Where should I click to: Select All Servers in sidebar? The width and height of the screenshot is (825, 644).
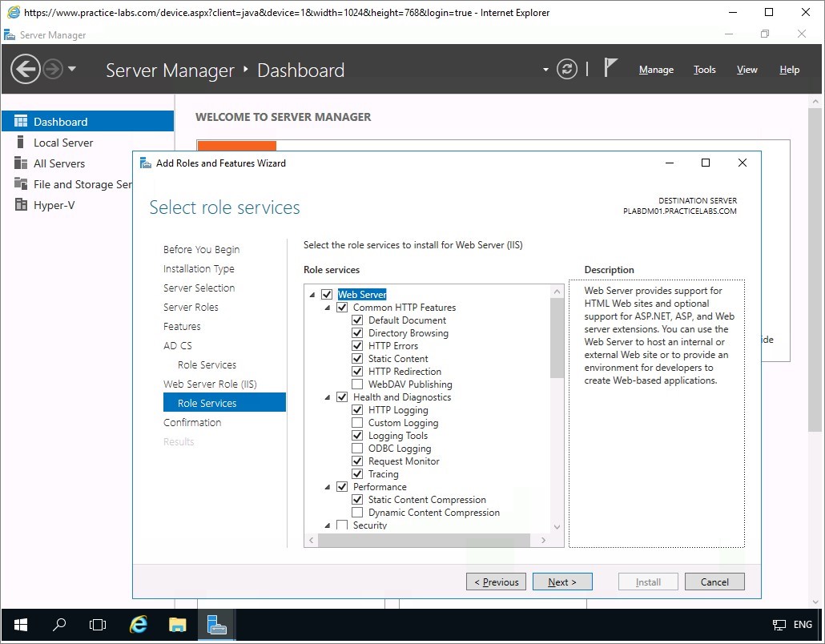tap(59, 163)
